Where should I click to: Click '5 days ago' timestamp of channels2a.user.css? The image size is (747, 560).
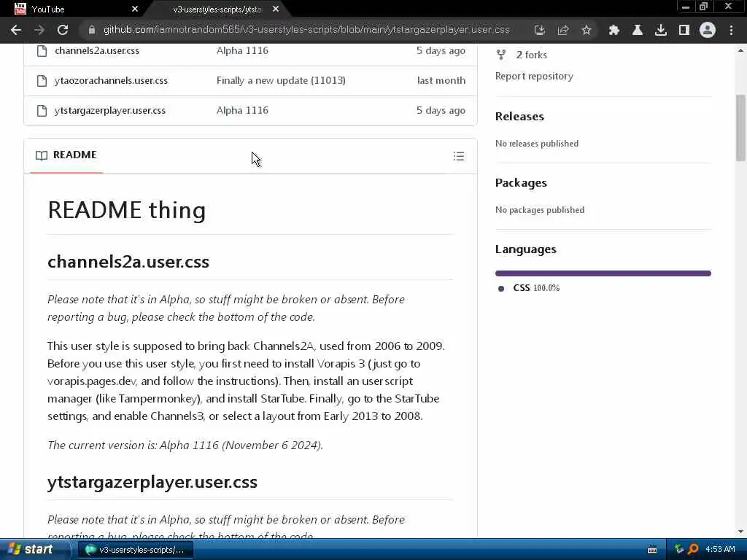tap(441, 50)
